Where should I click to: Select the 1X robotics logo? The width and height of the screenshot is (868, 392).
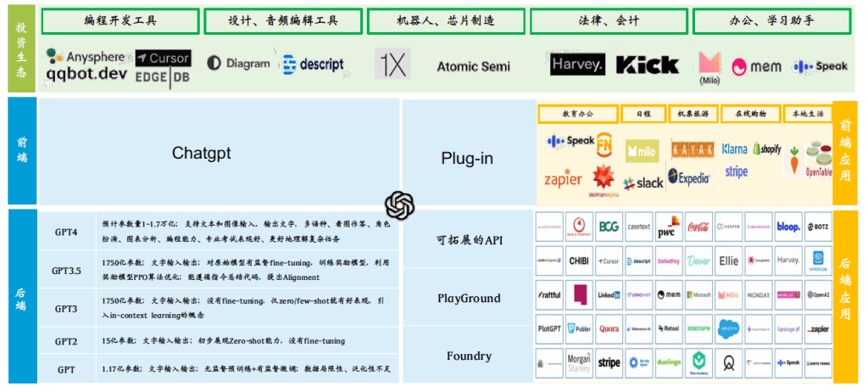click(392, 64)
